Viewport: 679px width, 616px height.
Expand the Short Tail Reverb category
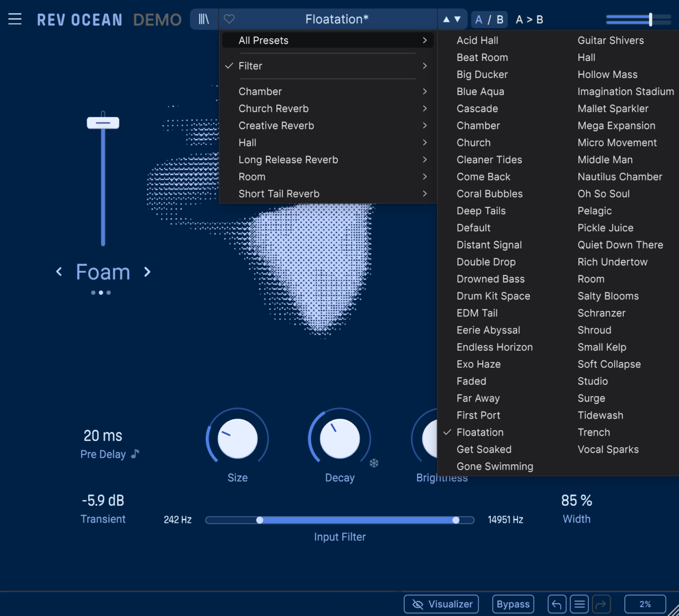coord(327,193)
